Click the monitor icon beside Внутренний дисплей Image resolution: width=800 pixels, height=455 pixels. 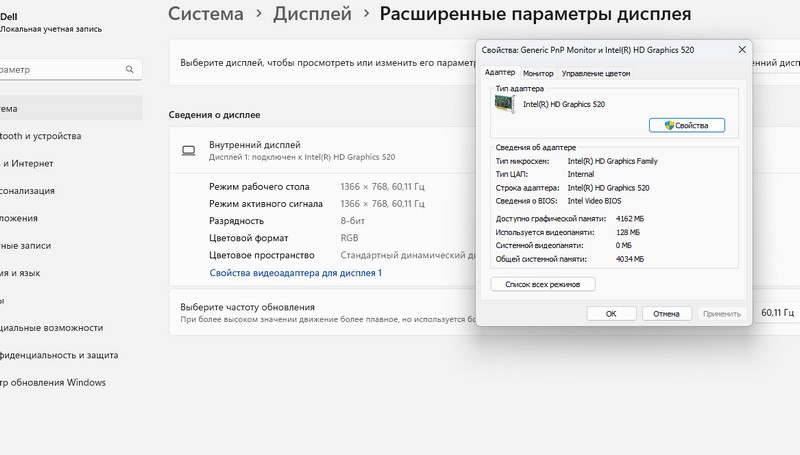pos(188,151)
